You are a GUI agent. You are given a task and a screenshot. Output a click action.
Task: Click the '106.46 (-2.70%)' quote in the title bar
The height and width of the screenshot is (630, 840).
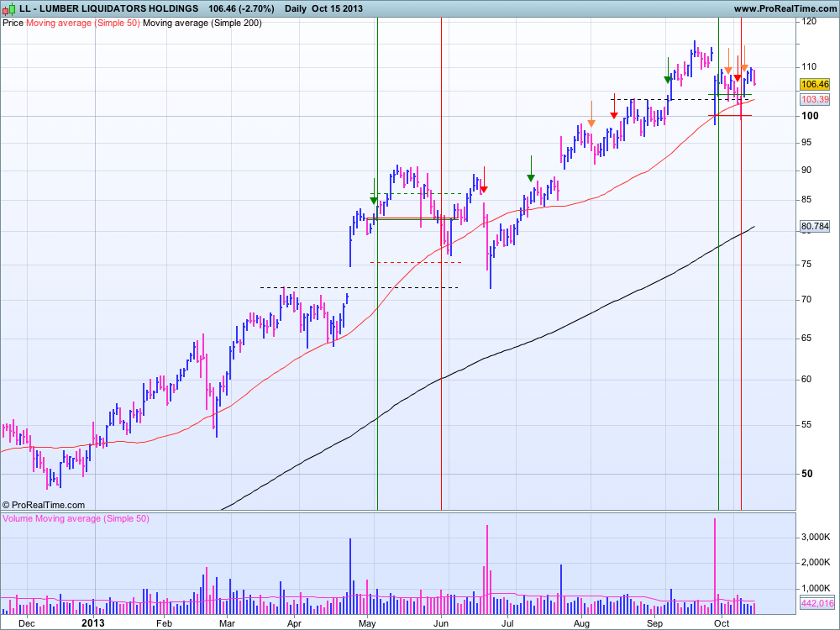click(x=241, y=8)
